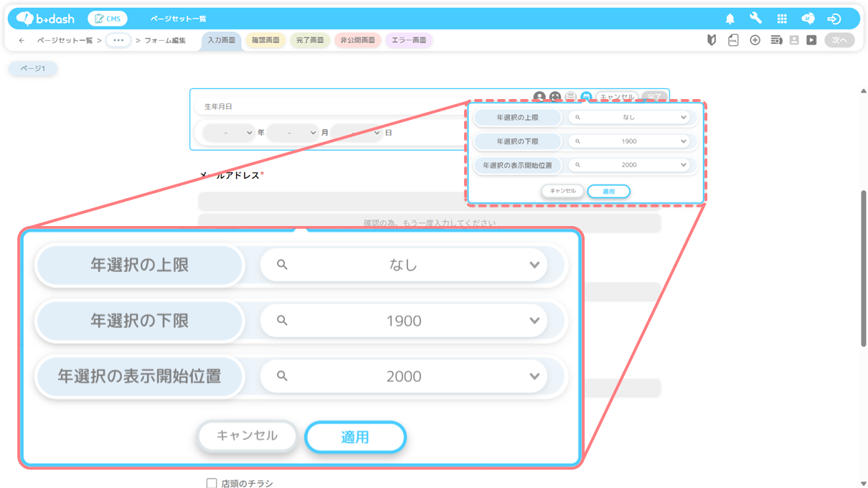Screen dimensions: 868x488
Task: Click the 次へ button
Action: coord(839,40)
